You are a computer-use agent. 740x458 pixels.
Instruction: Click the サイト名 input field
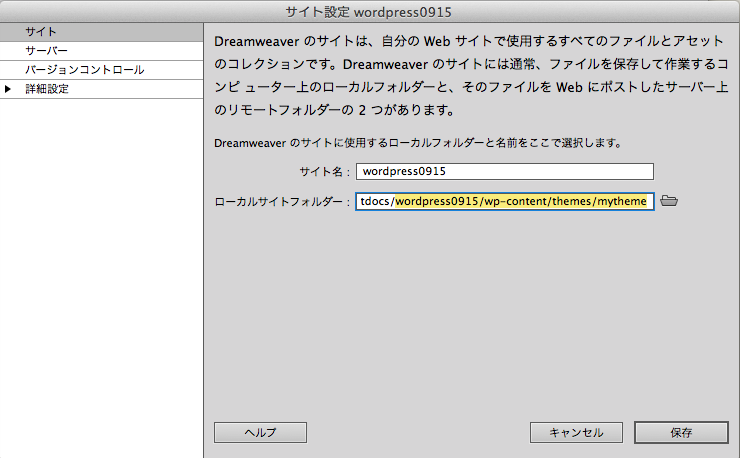pyautogui.click(x=505, y=171)
